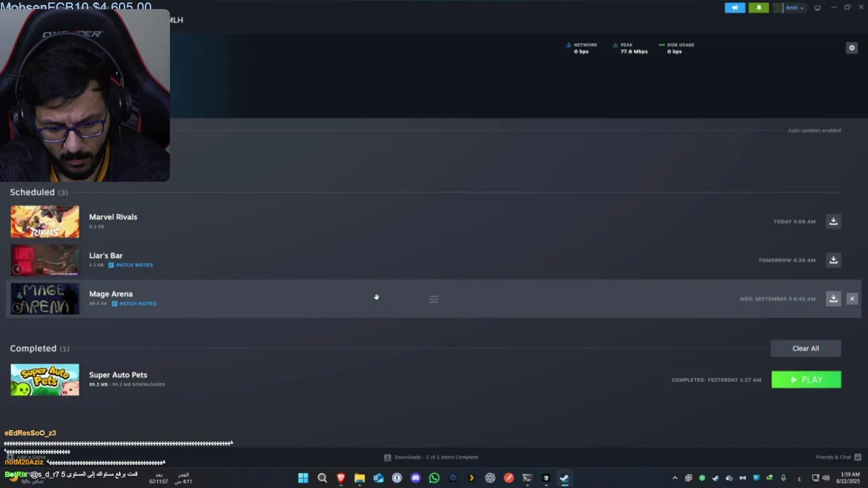
Task: Click the Disk Usage indicator
Action: point(676,48)
